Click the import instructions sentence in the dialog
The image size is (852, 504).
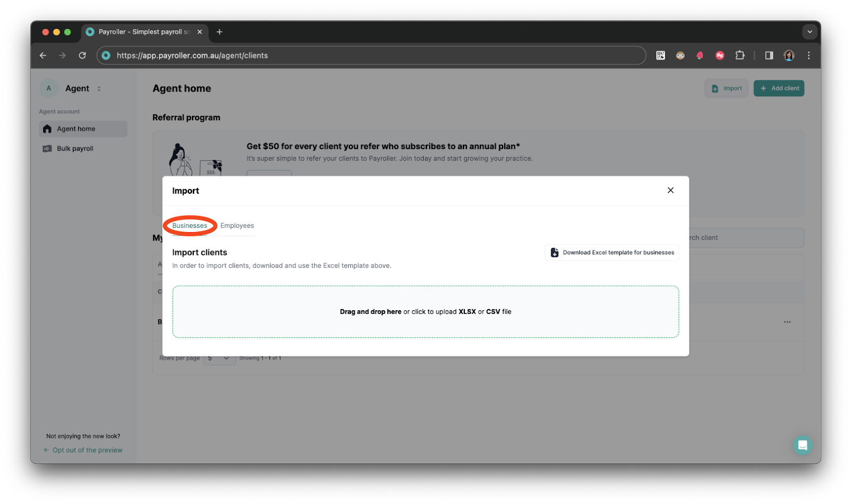[x=282, y=266]
